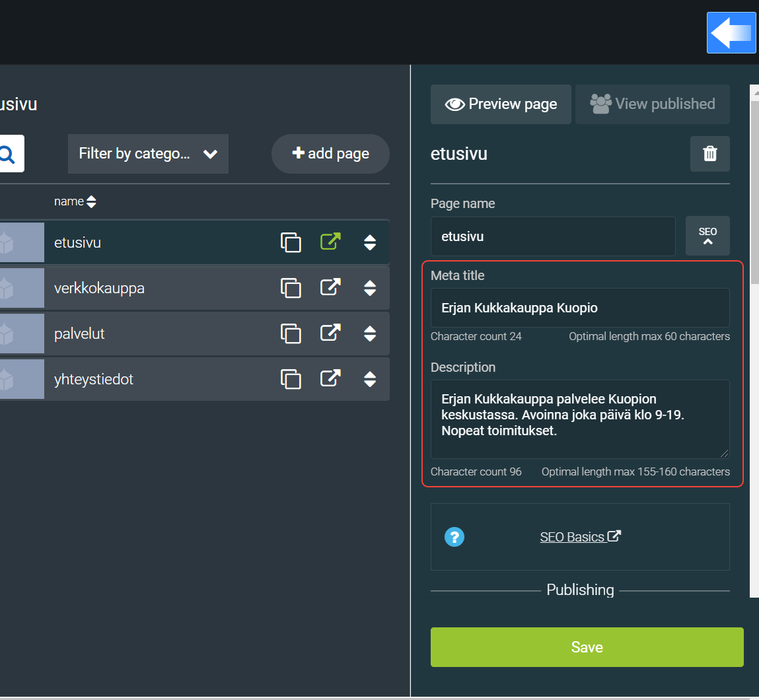Image resolution: width=759 pixels, height=700 pixels.
Task: Duplicate the verkkokauppa page
Action: pos(291,288)
